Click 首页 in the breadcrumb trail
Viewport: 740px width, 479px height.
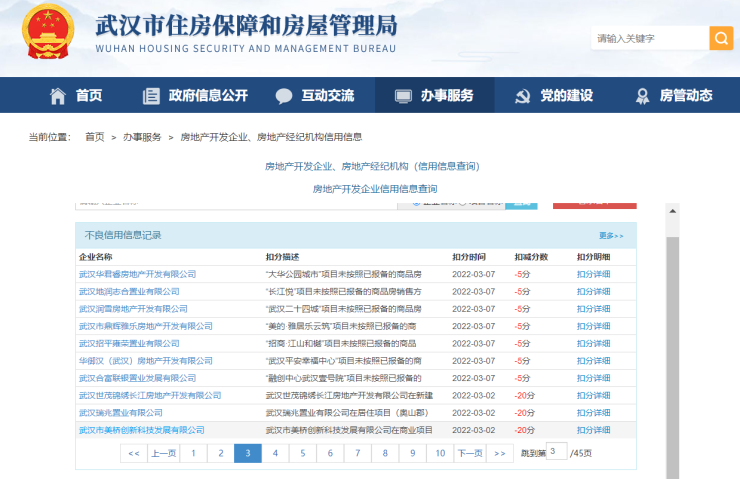coord(94,136)
